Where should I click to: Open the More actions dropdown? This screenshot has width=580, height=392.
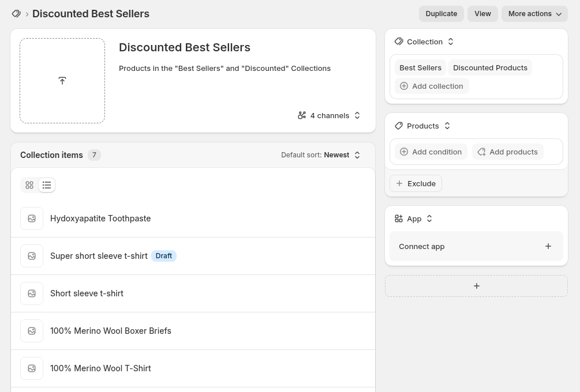534,14
